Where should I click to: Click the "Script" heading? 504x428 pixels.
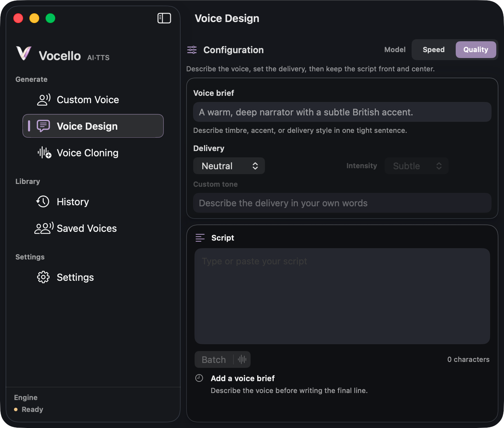click(223, 238)
